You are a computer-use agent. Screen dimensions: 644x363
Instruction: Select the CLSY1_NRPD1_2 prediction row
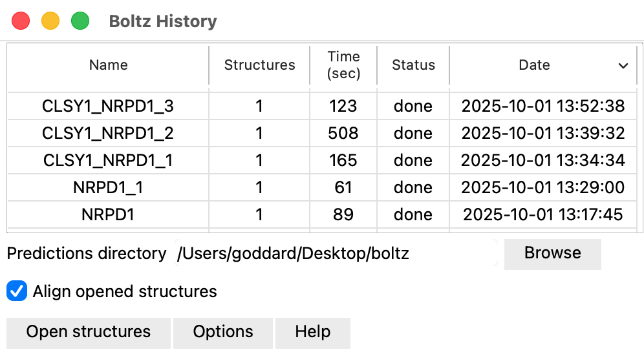(x=108, y=133)
